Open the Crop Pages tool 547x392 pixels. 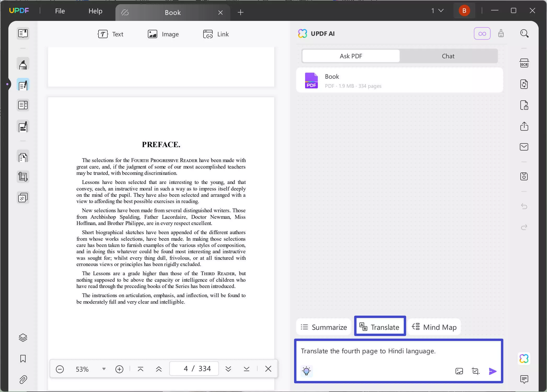click(23, 177)
